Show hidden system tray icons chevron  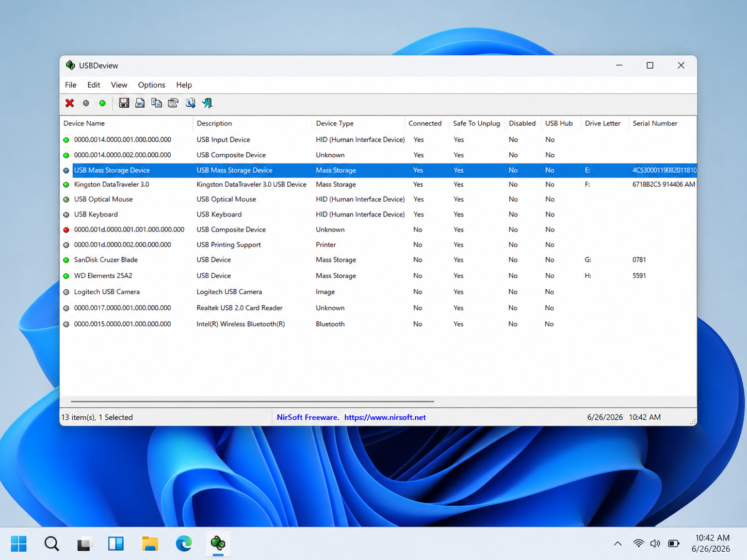point(618,543)
